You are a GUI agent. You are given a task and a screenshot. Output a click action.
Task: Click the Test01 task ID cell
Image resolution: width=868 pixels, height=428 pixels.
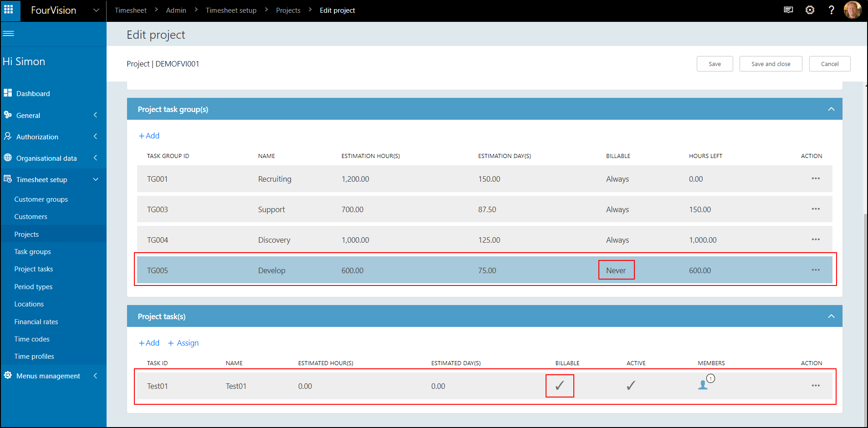point(157,386)
